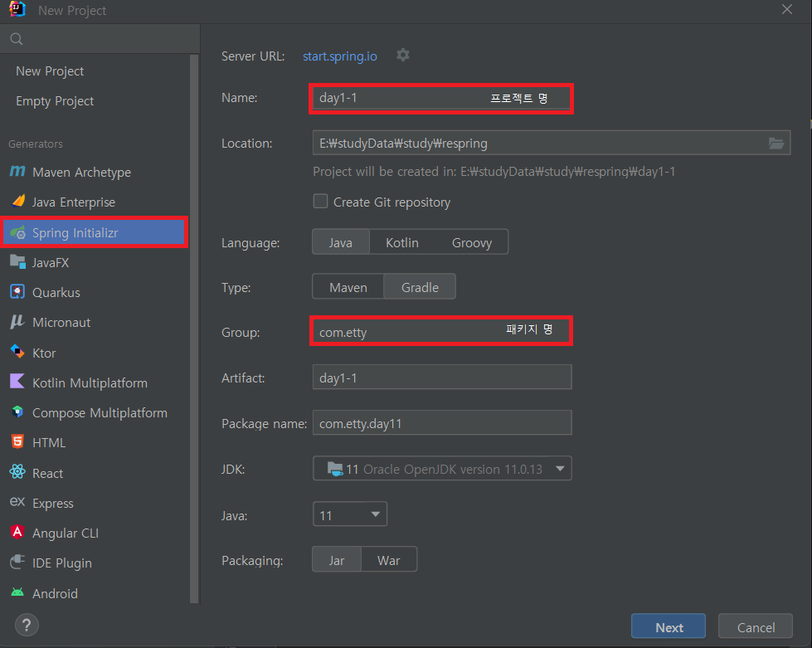The height and width of the screenshot is (648, 812).
Task: Click the Quarkus generator icon
Action: [x=17, y=291]
